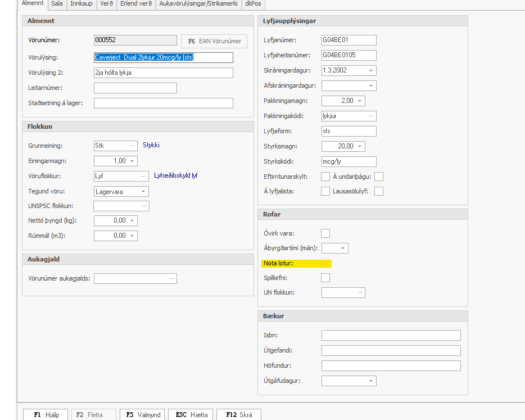Open the Aukavörulýsingar/Strikamerki tab
525x420 pixels.
(x=200, y=3)
